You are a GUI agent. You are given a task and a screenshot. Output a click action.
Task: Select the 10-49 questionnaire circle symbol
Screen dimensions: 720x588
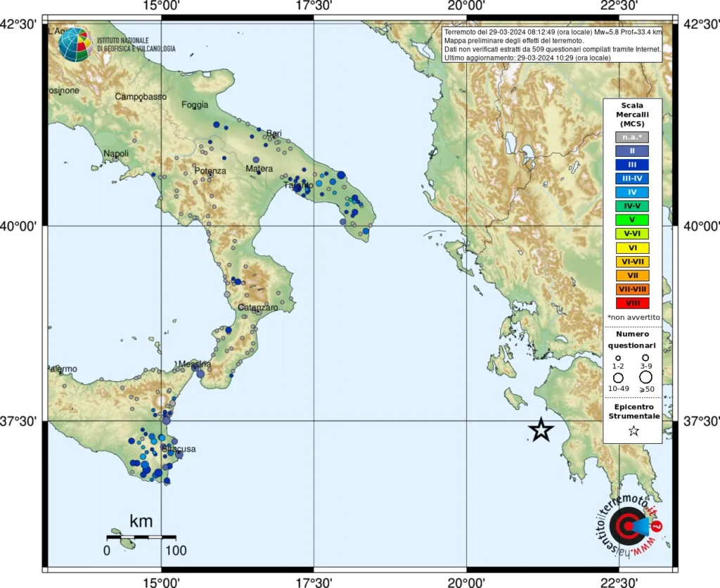pos(618,377)
